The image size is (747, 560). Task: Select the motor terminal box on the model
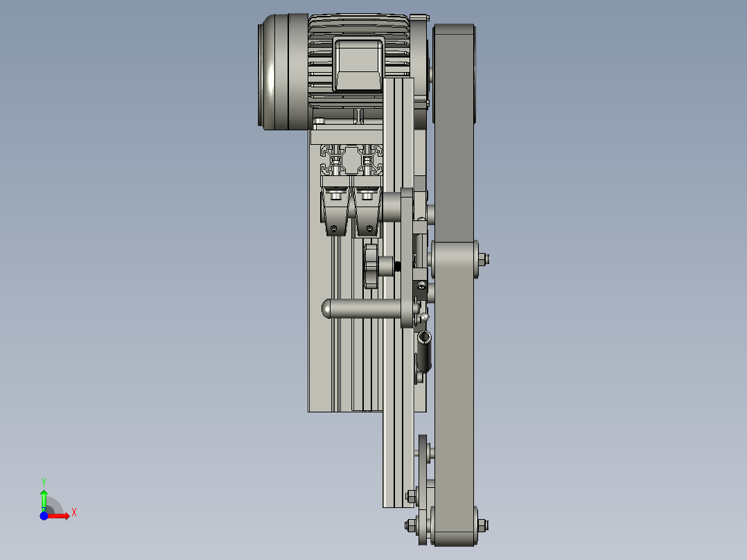(x=359, y=64)
